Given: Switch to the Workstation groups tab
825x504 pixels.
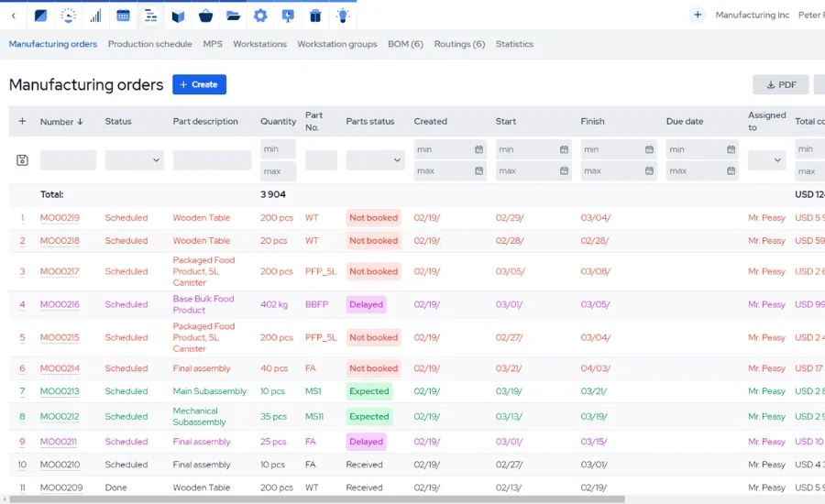Looking at the screenshot, I should point(337,44).
